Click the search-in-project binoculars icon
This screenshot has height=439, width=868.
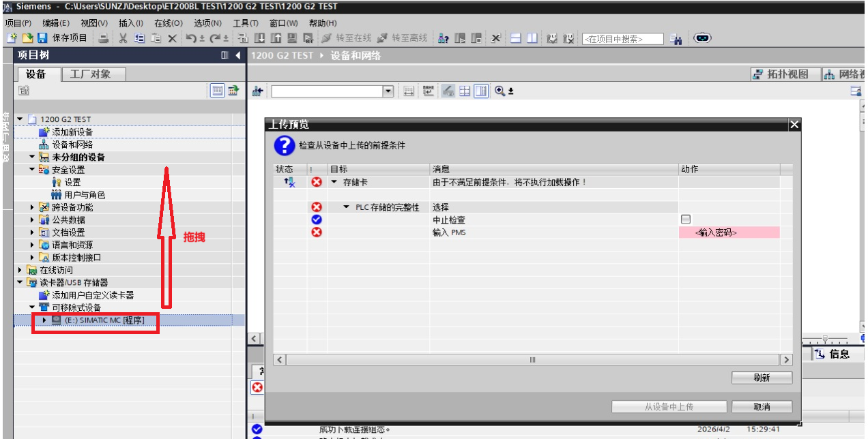pyautogui.click(x=676, y=39)
